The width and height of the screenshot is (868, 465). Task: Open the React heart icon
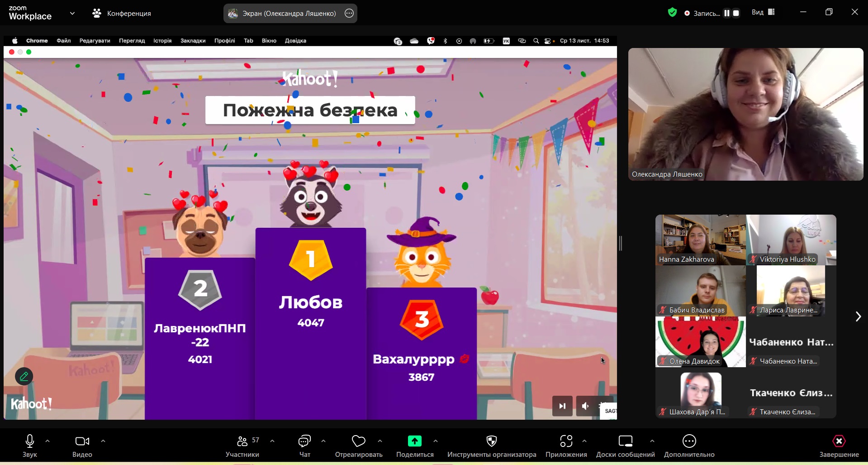[x=358, y=441]
